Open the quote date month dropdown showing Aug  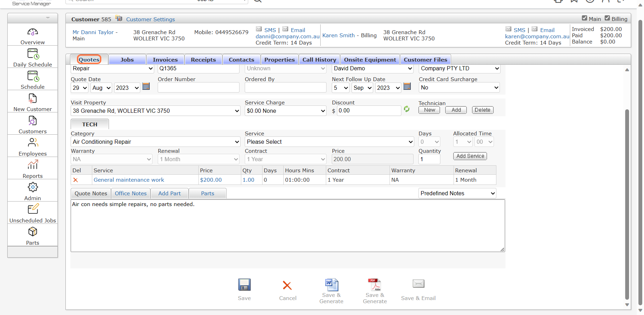[x=101, y=88]
